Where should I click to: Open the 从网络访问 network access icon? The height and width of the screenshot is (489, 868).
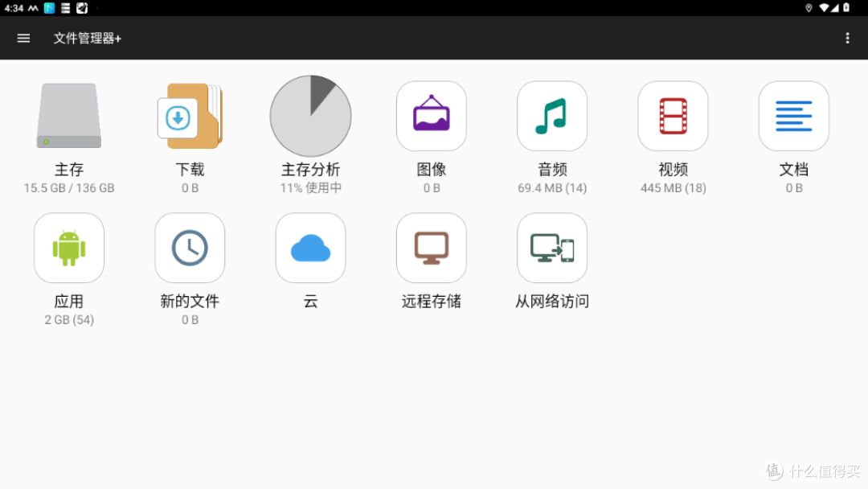552,248
